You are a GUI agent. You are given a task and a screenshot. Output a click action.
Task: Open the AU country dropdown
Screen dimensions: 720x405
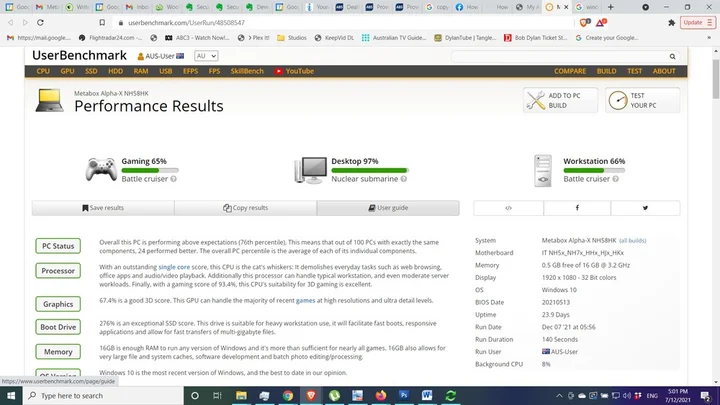[206, 56]
